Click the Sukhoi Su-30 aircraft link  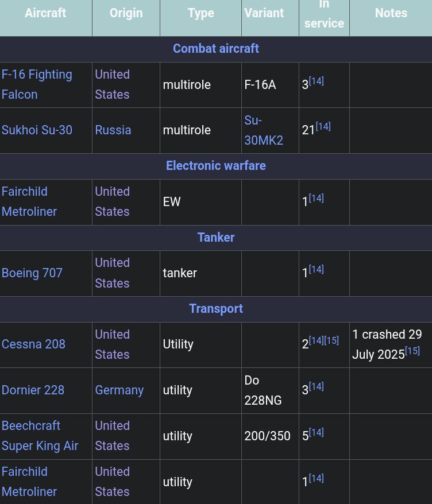[37, 130]
